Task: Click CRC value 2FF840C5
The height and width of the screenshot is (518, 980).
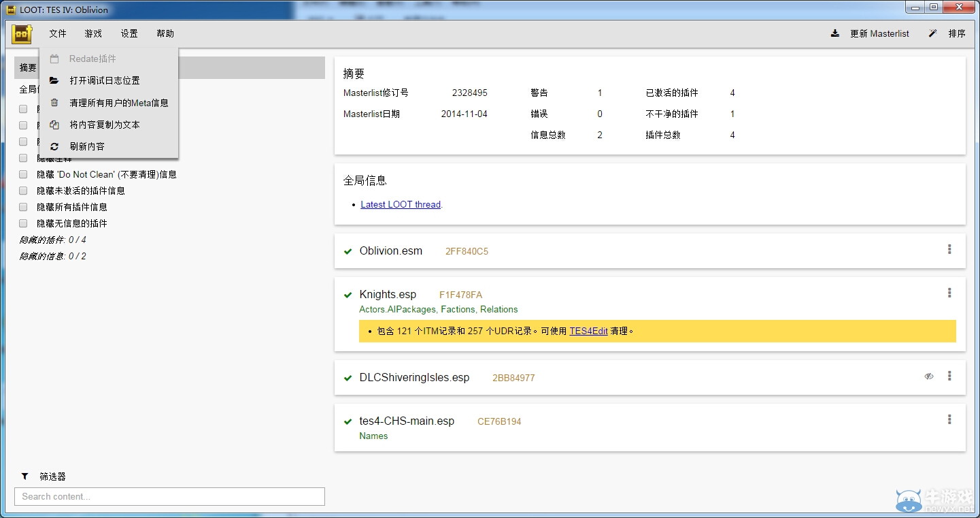Action: coord(467,252)
